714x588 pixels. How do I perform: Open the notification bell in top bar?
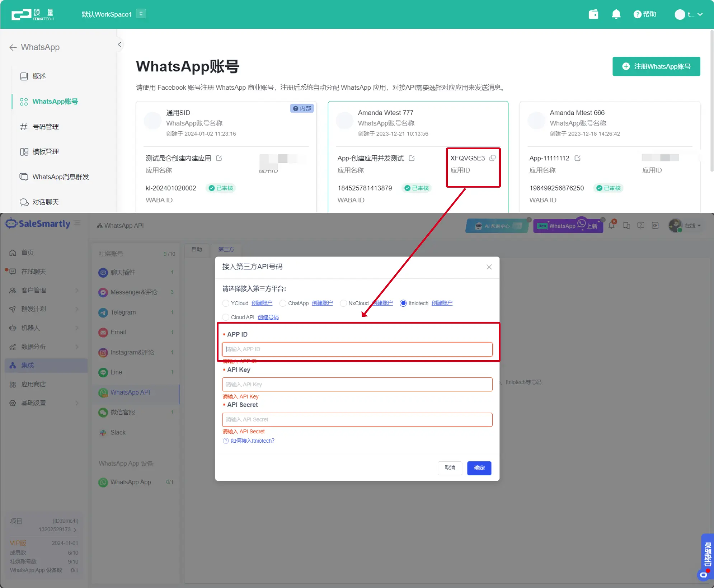[616, 14]
